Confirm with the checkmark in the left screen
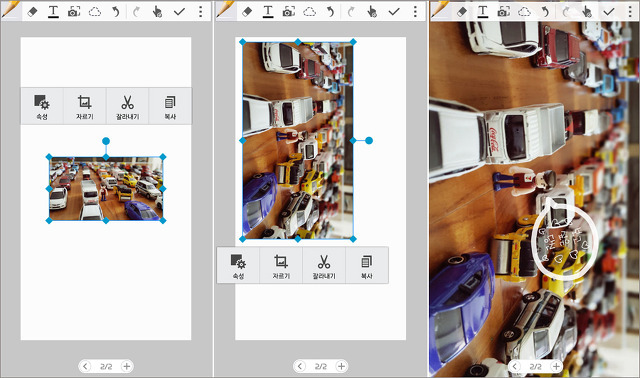640x378 pixels. [x=179, y=12]
